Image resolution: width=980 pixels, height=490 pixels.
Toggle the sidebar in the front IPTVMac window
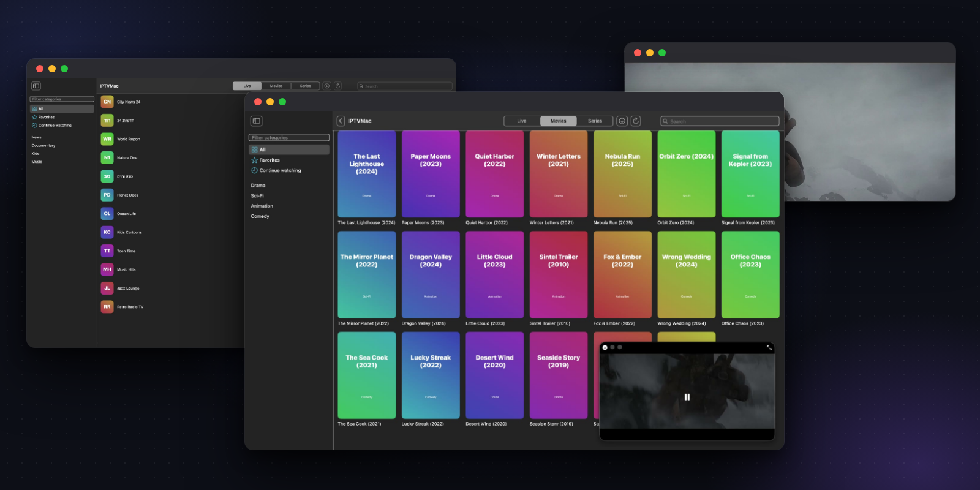point(256,121)
